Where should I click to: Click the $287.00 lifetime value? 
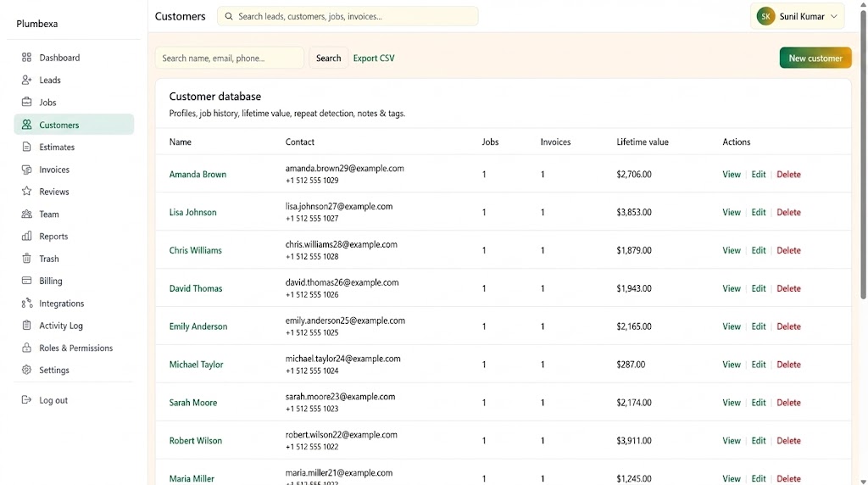click(x=631, y=365)
